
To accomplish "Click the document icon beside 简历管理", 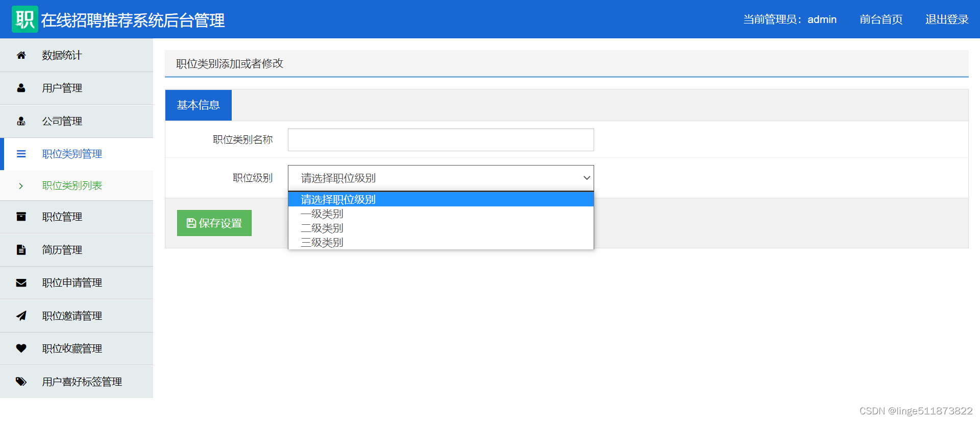I will point(21,250).
